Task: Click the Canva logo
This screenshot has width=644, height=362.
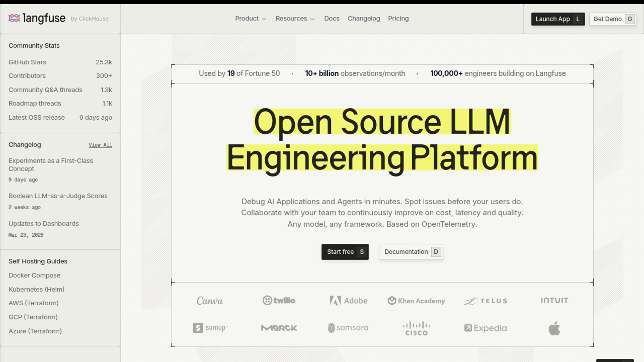Action: coord(210,301)
